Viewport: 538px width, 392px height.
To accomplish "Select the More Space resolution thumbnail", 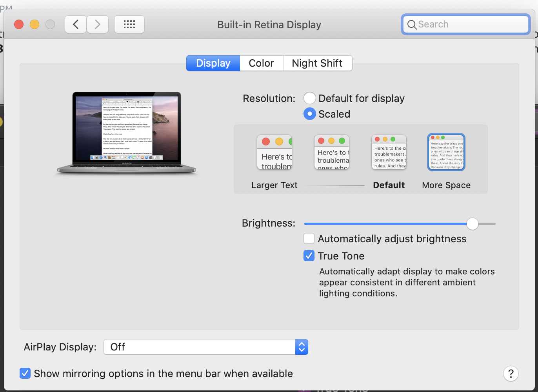I will [x=446, y=152].
